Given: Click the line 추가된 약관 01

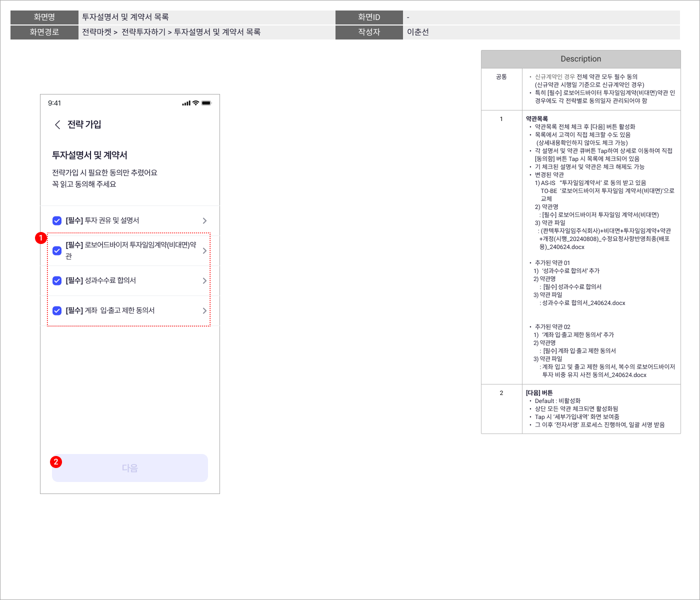Looking at the screenshot, I should pos(552,262).
